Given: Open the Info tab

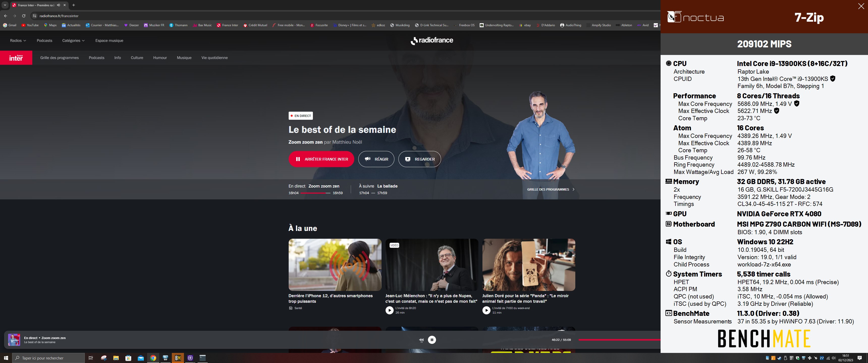Looking at the screenshot, I should tap(117, 58).
